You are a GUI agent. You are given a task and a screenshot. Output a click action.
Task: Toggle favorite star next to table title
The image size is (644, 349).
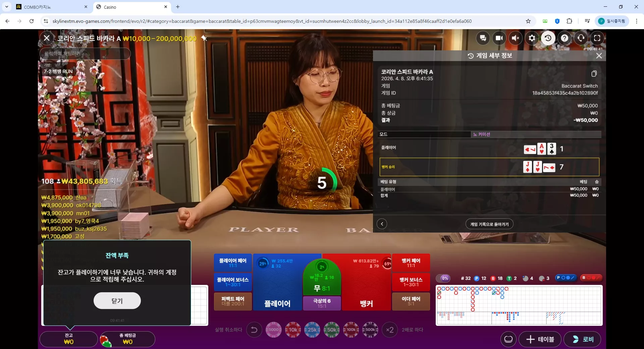[204, 38]
